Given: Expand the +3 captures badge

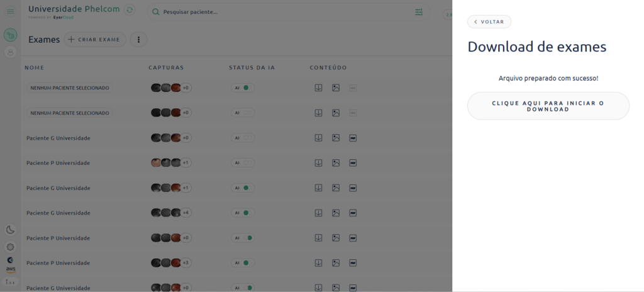Looking at the screenshot, I should [186, 263].
